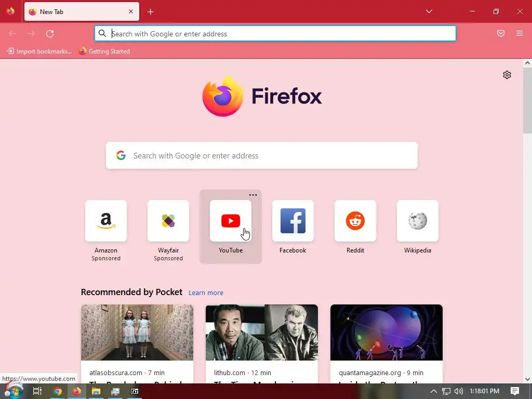
Task: Click the lithub.com · 12 min text
Action: coord(243,373)
